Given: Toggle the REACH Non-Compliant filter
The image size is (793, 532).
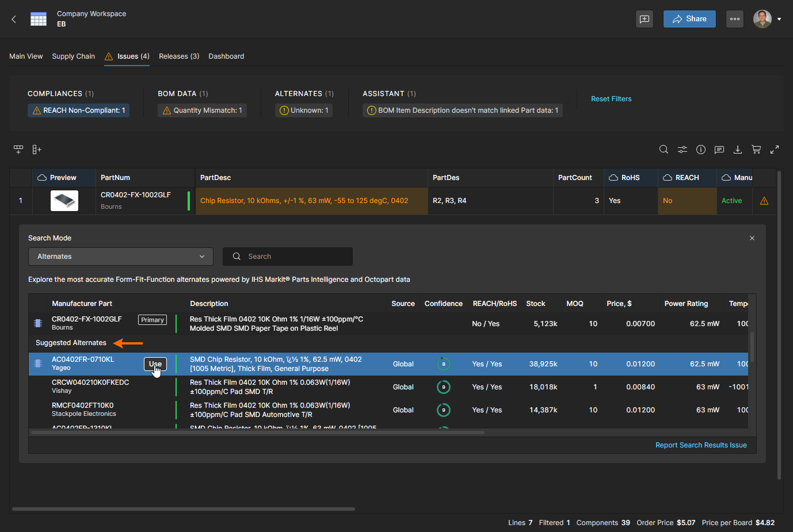Looking at the screenshot, I should coord(78,110).
